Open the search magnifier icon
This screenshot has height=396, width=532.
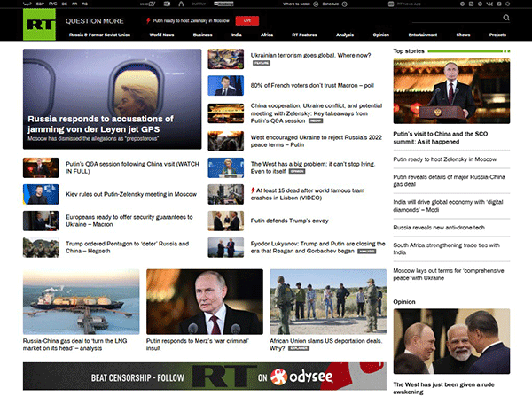[x=506, y=18]
